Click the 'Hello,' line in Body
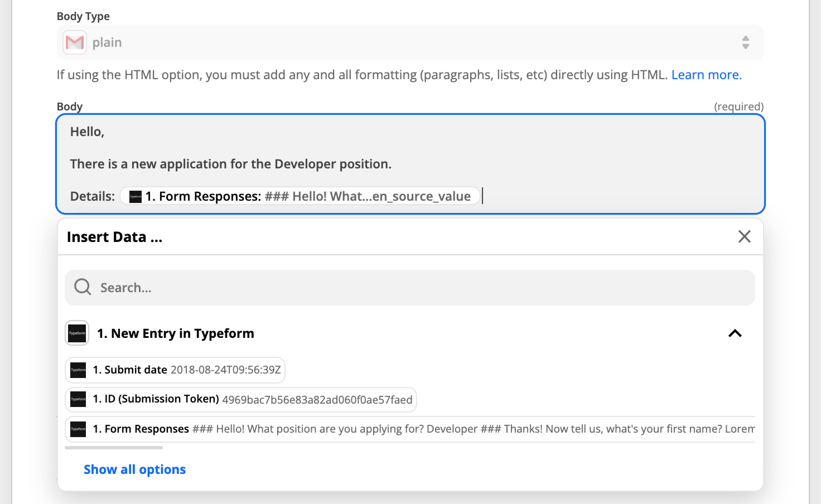This screenshot has height=504, width=821. (87, 132)
